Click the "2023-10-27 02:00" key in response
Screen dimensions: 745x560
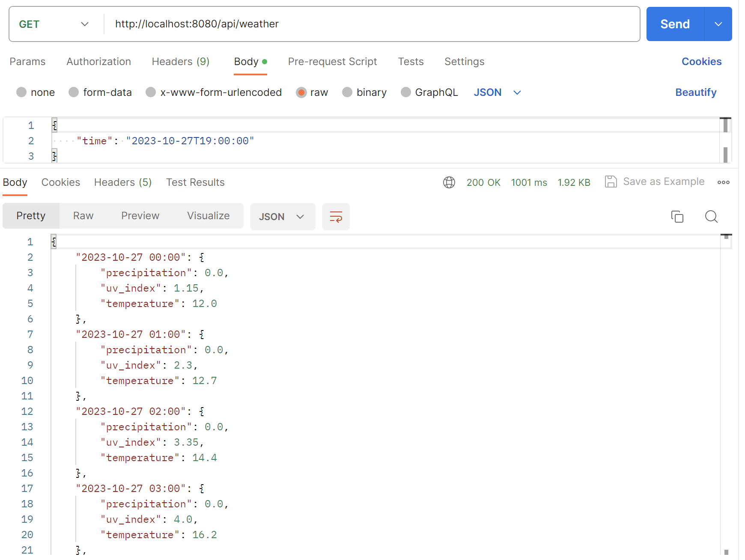point(131,411)
